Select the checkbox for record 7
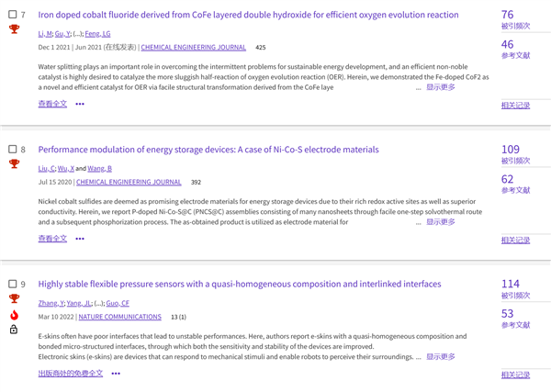The height and width of the screenshot is (392, 551). coord(12,16)
